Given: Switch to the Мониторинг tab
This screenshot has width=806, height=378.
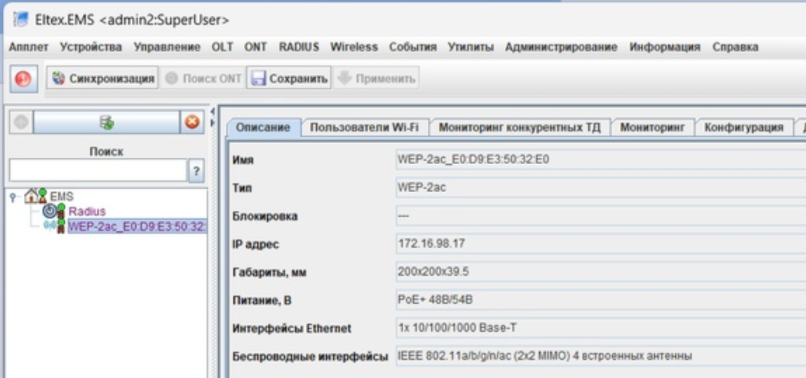Looking at the screenshot, I should pyautogui.click(x=652, y=128).
